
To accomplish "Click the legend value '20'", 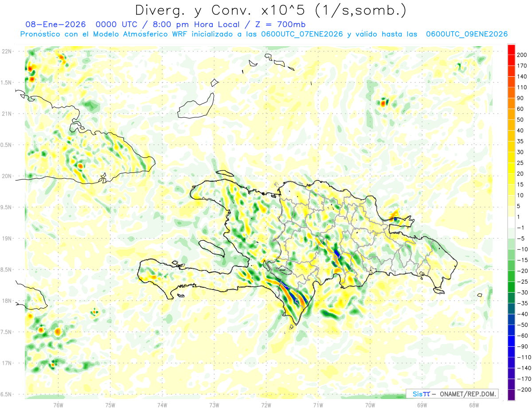I will [521, 174].
